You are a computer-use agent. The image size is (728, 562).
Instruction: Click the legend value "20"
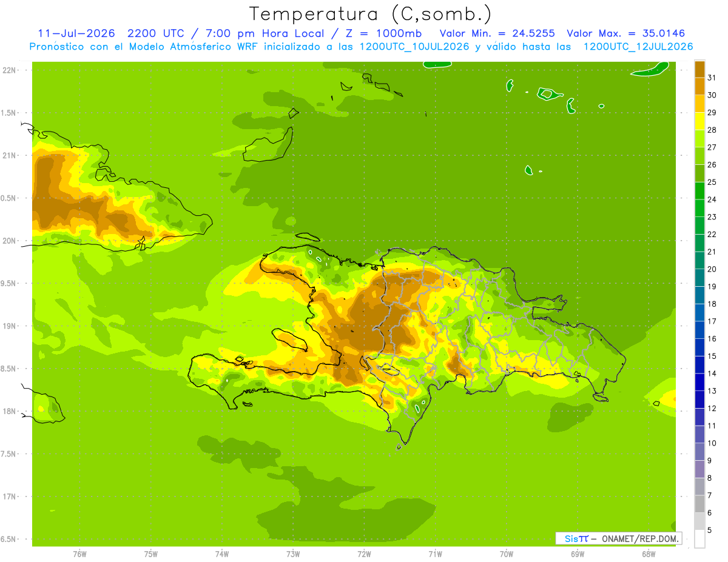coord(712,269)
